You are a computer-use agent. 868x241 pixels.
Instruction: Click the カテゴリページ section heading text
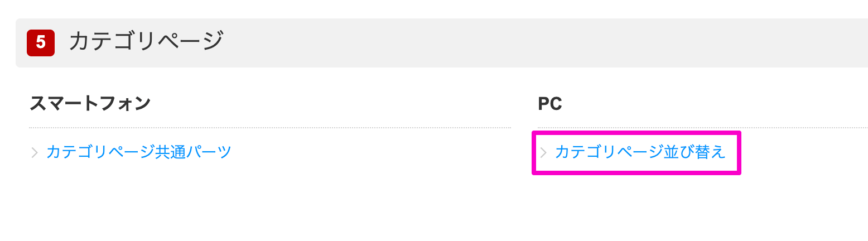(x=146, y=41)
